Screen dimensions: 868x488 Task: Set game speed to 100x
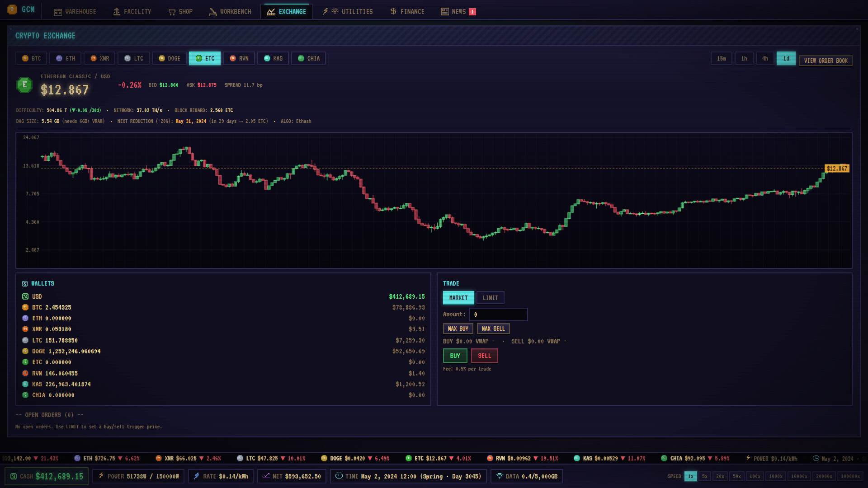[755, 477]
